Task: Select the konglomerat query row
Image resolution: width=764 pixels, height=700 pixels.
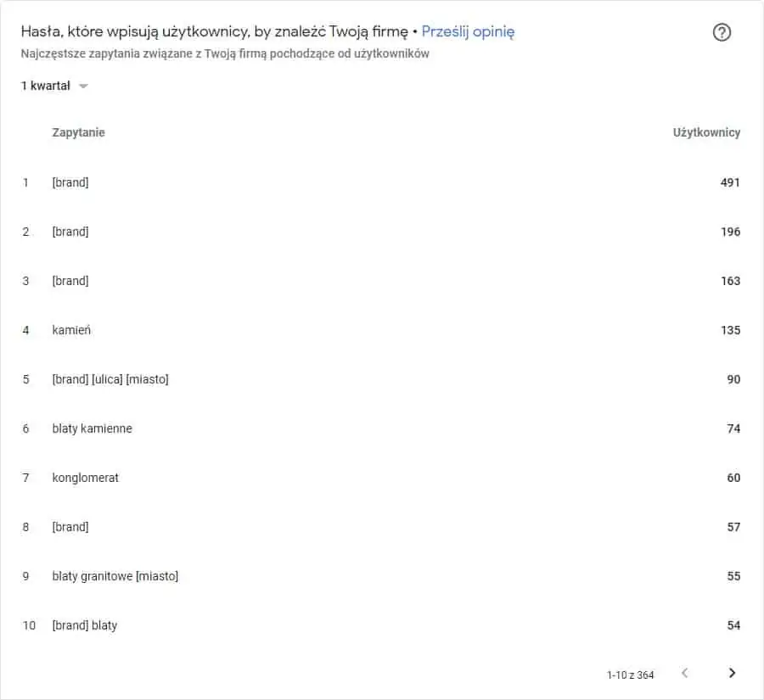Action: (381, 478)
